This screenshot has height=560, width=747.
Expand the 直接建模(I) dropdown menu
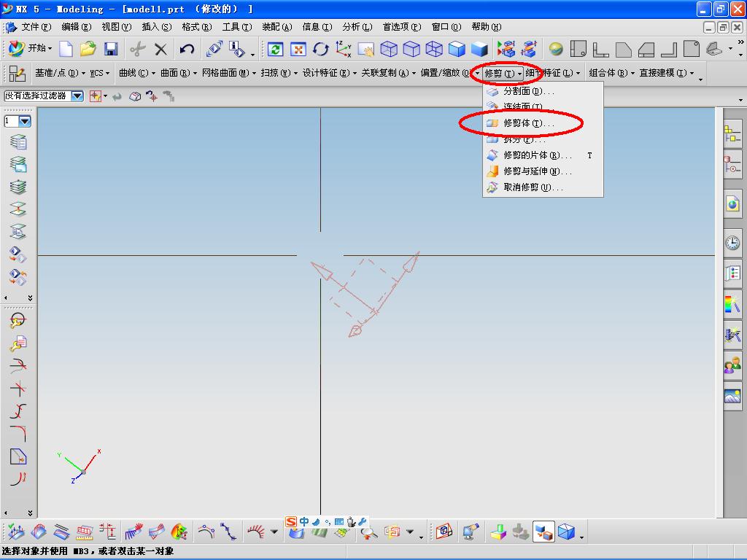[667, 73]
